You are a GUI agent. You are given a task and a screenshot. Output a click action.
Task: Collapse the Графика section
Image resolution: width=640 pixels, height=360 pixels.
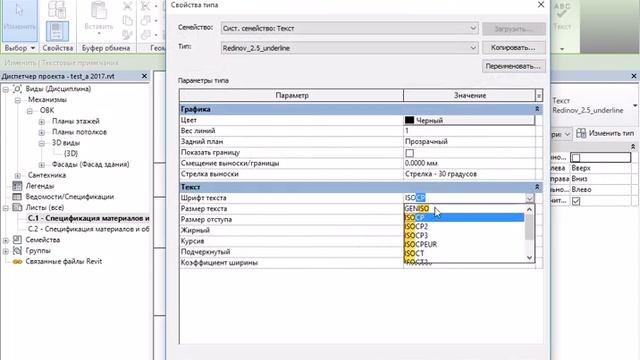click(x=537, y=109)
